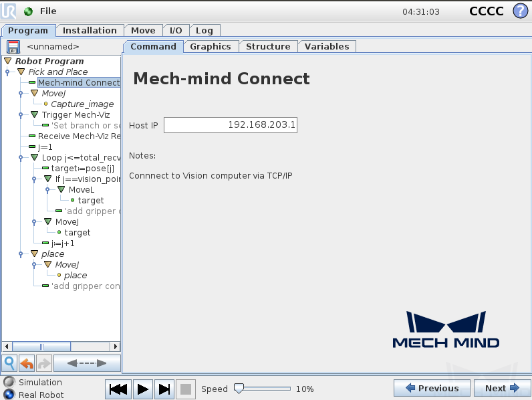The height and width of the screenshot is (400, 532).
Task: Select the Mech-mind Connect tree node
Action: (x=79, y=82)
